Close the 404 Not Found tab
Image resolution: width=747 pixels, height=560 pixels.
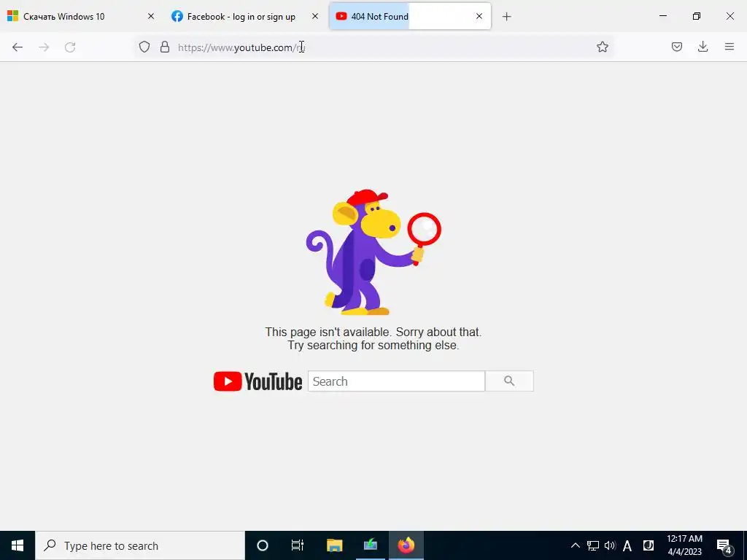tap(479, 16)
